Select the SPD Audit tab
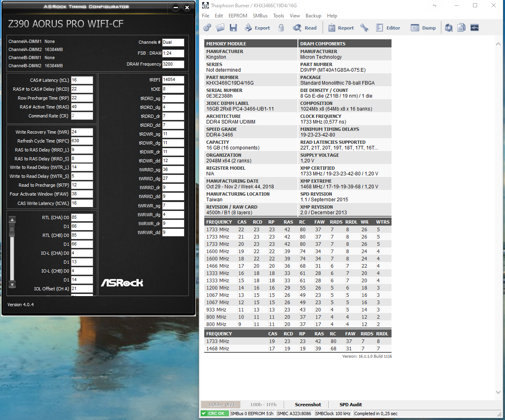505x420 pixels. [x=351, y=405]
